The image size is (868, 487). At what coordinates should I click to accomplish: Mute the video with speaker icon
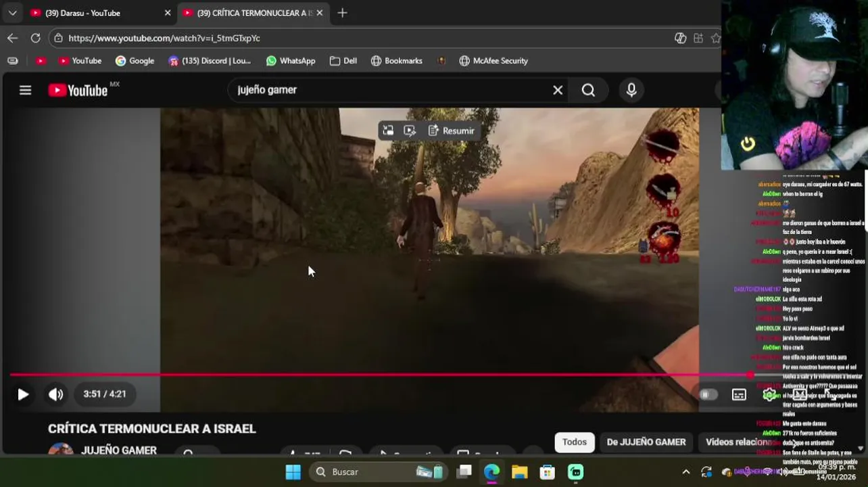[x=55, y=394]
